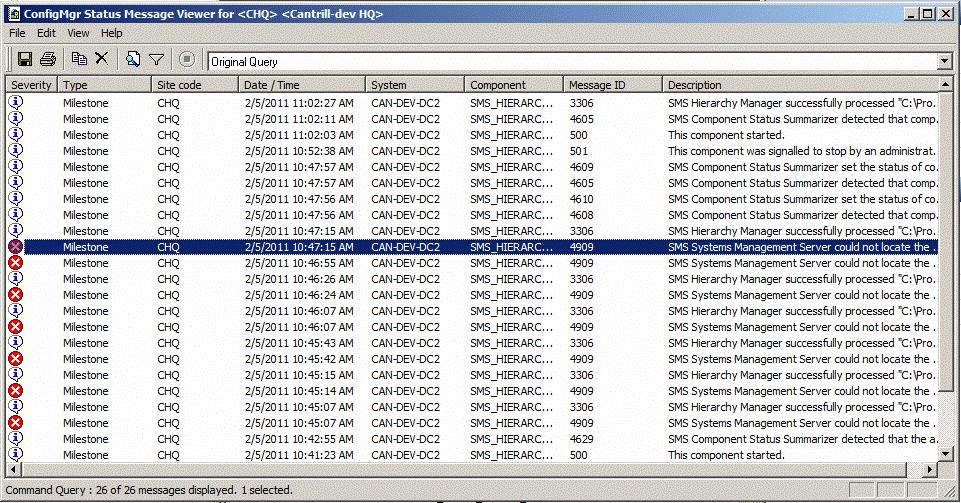
Task: Click 'This component started.' in the 11:02:03 AM row
Action: click(x=726, y=135)
